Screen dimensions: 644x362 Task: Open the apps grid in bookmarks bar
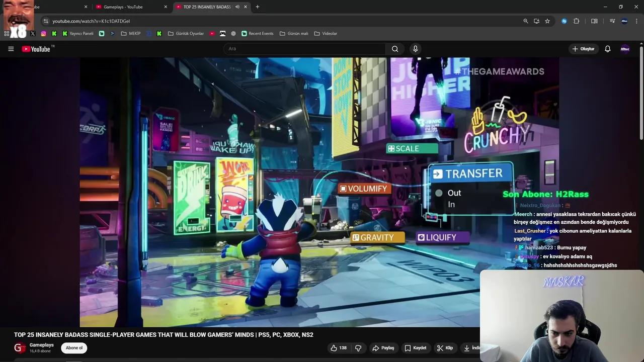[x=7, y=34]
